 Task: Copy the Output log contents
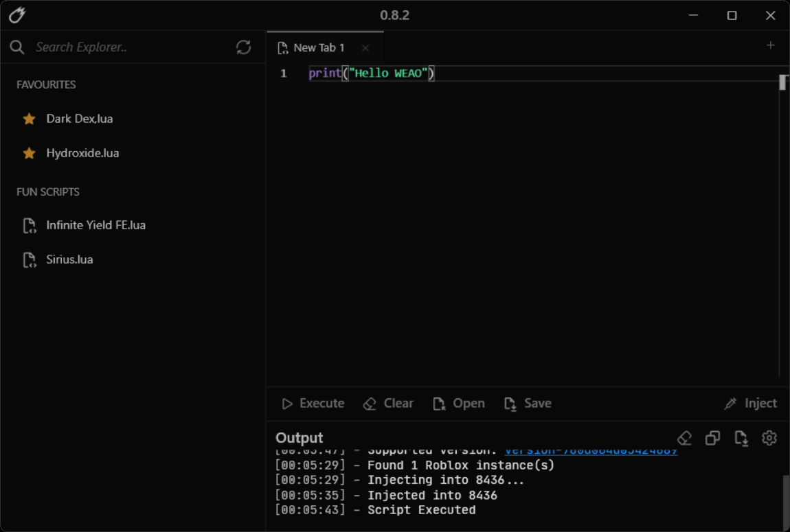[x=712, y=438]
